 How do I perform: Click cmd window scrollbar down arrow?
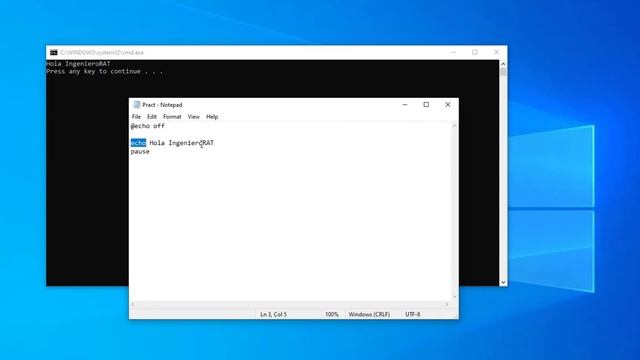[503, 282]
